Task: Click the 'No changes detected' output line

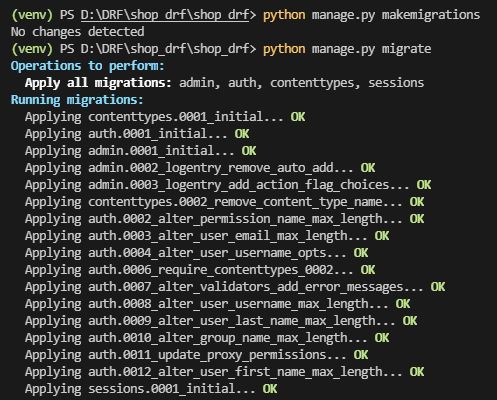Action: point(77,32)
